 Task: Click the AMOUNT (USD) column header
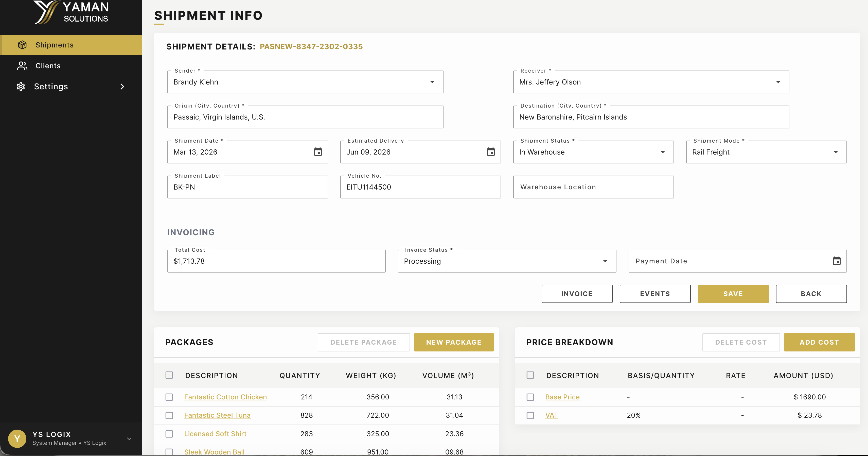coord(803,375)
